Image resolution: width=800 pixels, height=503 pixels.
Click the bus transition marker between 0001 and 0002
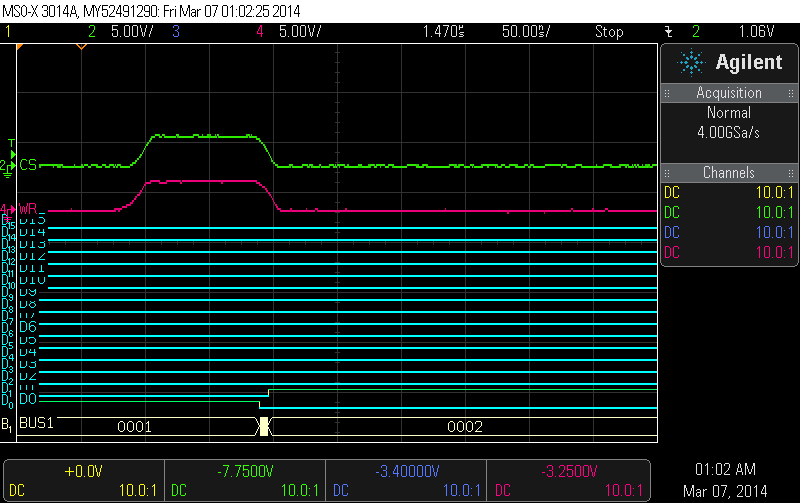(x=263, y=426)
